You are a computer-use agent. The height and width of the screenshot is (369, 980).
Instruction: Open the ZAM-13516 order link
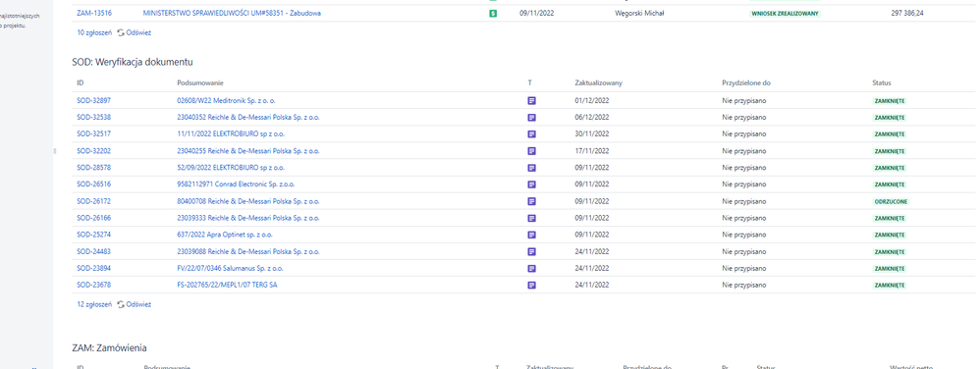(94, 13)
